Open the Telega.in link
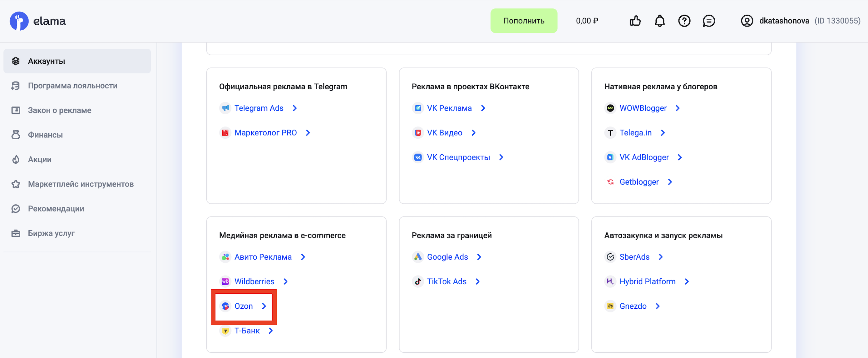 tap(635, 133)
